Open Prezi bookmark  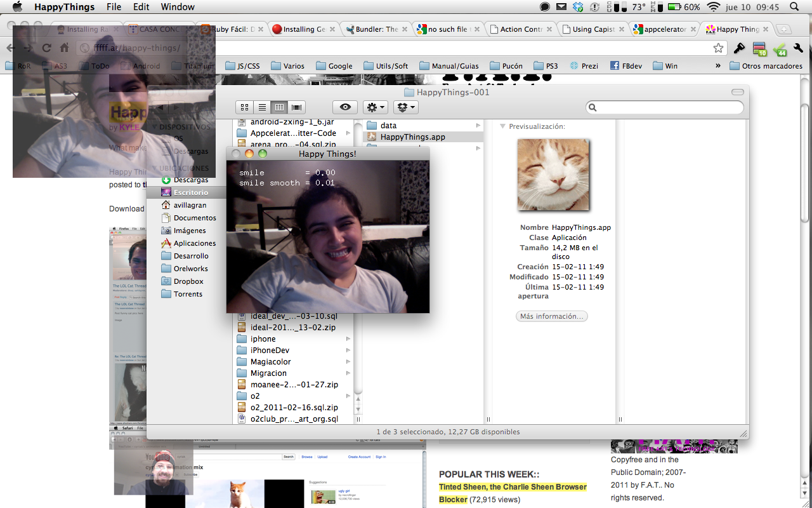(584, 66)
